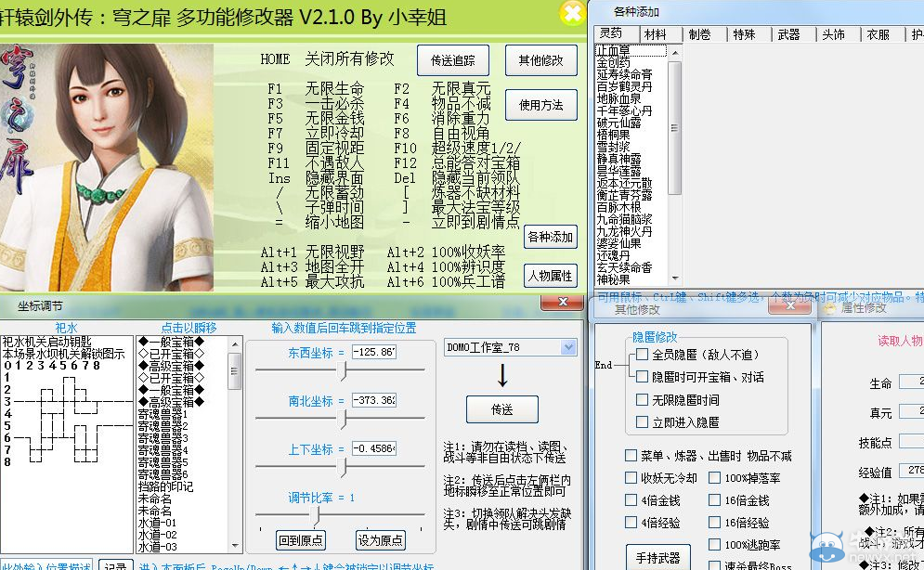Enable 100%掉落率 checkbox

pos(715,477)
